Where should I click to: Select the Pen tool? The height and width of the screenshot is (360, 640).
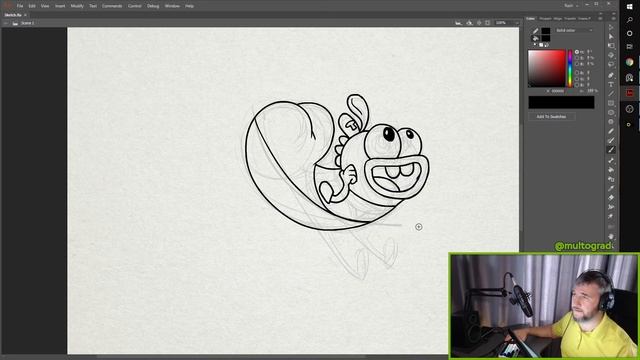[611, 76]
